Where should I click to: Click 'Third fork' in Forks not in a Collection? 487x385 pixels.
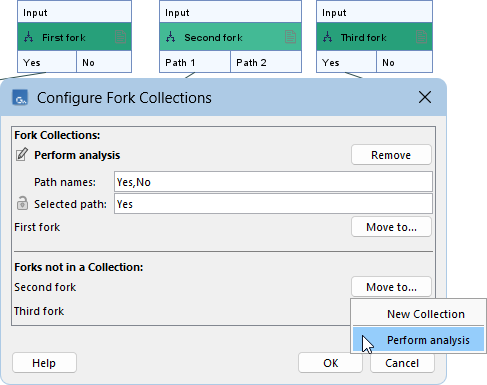point(39,311)
